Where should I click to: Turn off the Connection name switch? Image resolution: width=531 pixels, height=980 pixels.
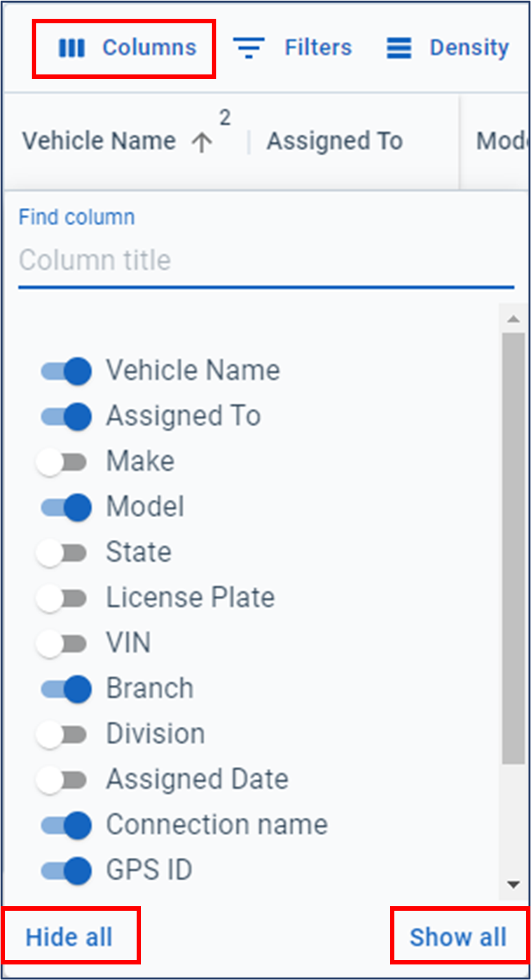point(65,825)
